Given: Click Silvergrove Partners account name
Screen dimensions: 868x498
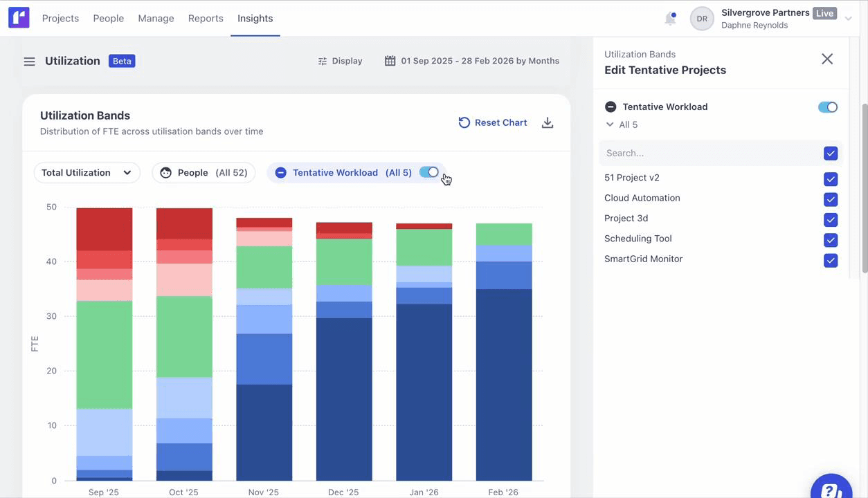Looking at the screenshot, I should 766,12.
